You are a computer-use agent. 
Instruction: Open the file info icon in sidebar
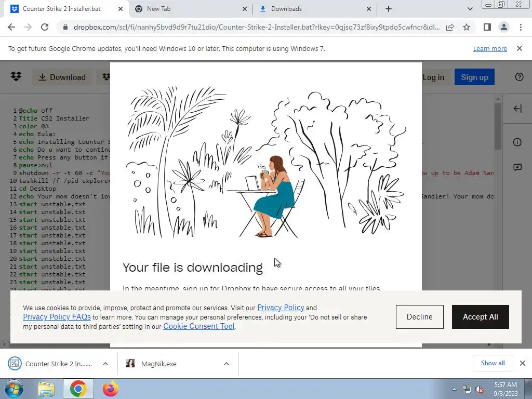point(517,142)
